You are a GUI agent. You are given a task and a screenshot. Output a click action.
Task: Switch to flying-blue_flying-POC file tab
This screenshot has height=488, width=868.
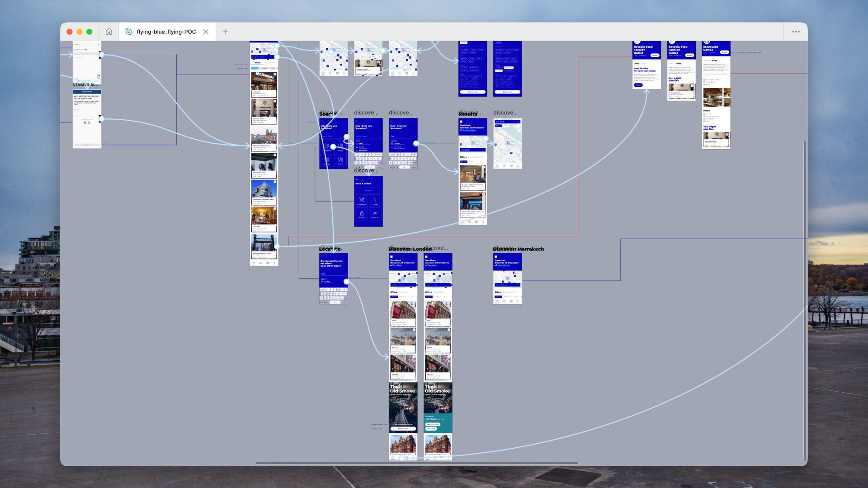point(166,32)
